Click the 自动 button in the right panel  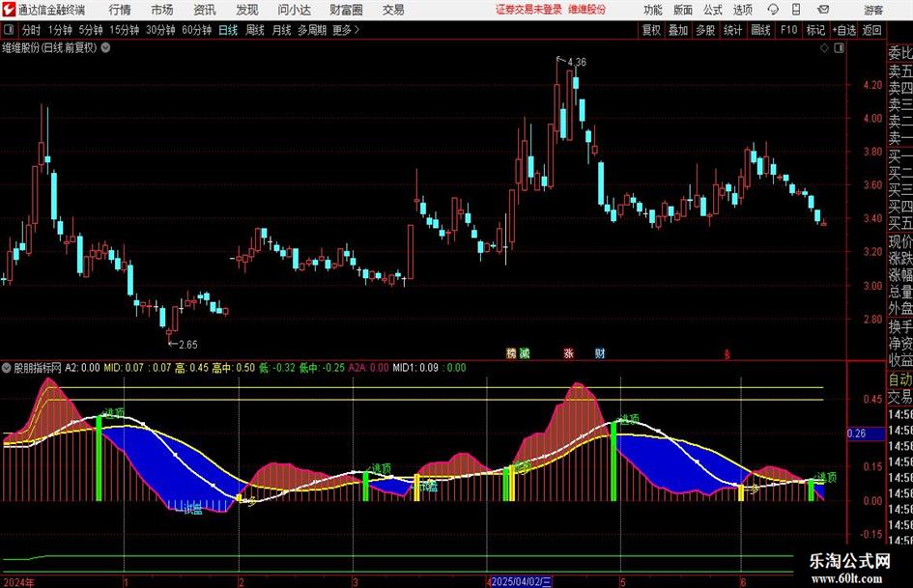coord(900,379)
